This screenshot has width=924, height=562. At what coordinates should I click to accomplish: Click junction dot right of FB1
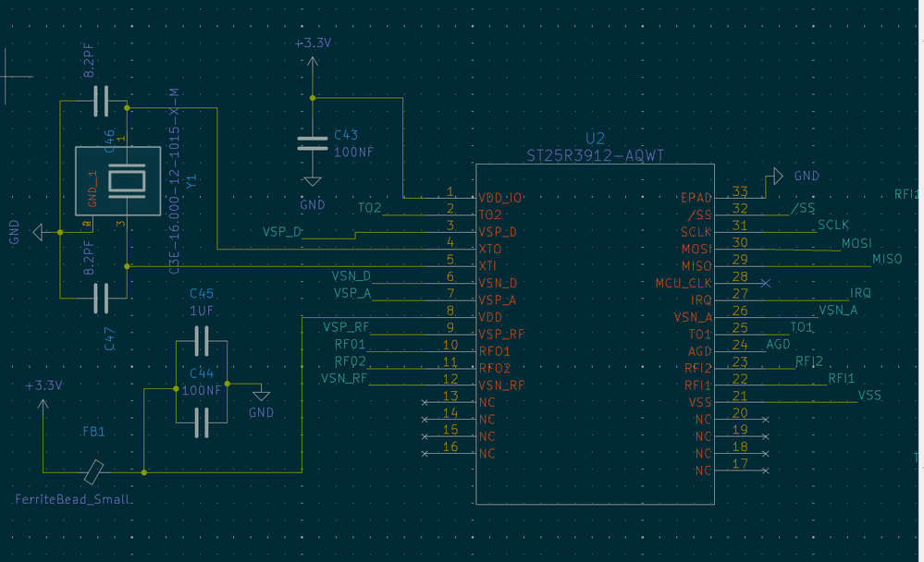click(x=143, y=471)
